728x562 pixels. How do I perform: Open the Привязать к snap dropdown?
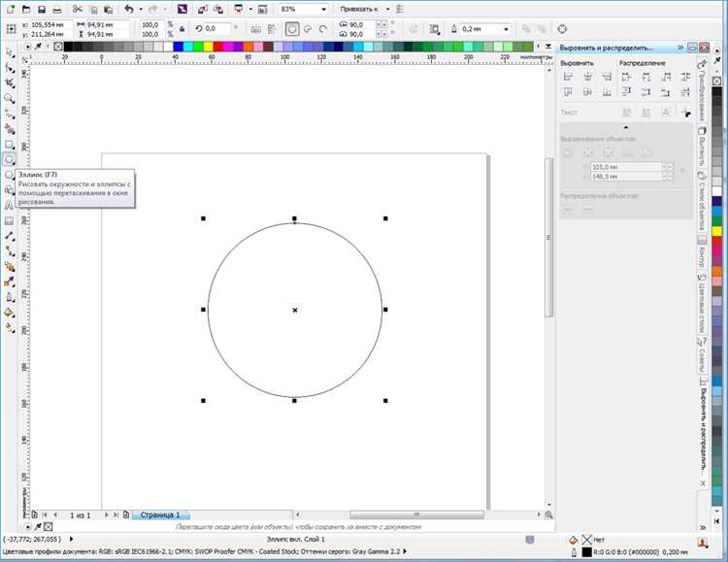click(387, 10)
